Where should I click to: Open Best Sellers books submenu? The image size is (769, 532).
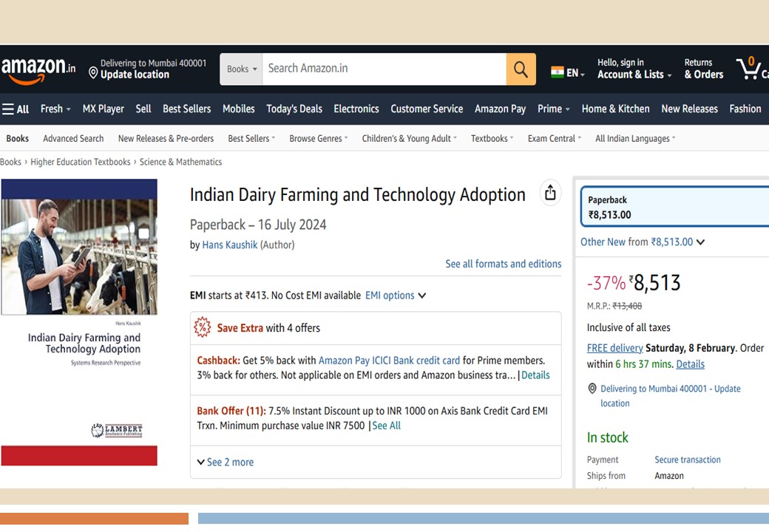click(251, 139)
